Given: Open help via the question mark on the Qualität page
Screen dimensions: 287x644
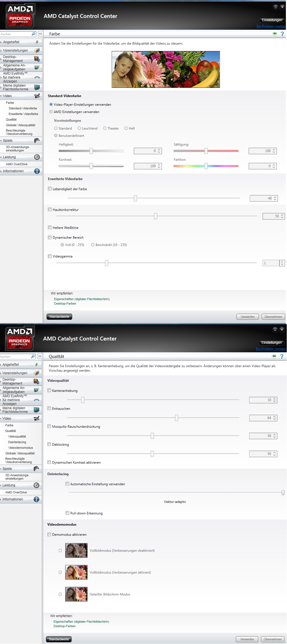Looking at the screenshot, I should (x=282, y=357).
